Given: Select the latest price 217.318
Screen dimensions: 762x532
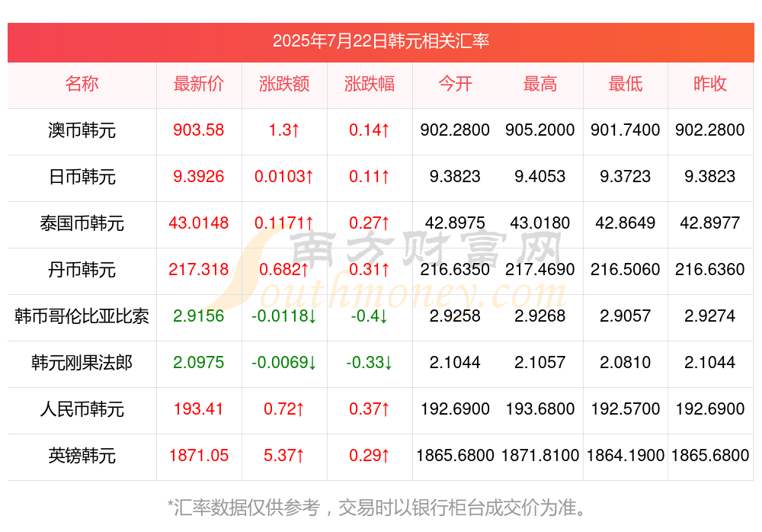Looking at the screenshot, I should click(199, 269).
